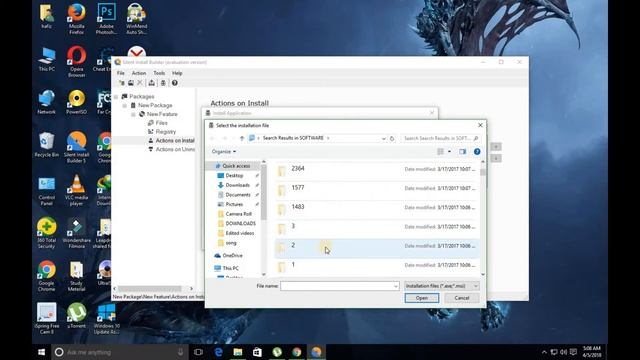Open song folder in navigation pane
This screenshot has width=640, height=360.
(x=227, y=243)
